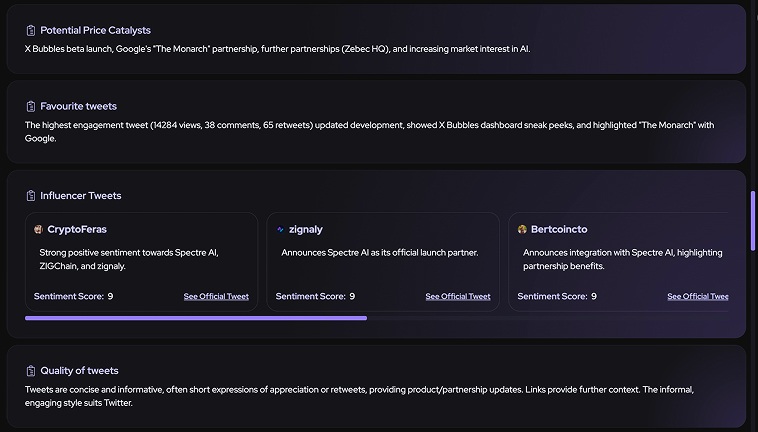Click text 'Announces Spectre AI as its official launch partner'
Viewport: 758px width, 432px height.
(x=379, y=253)
